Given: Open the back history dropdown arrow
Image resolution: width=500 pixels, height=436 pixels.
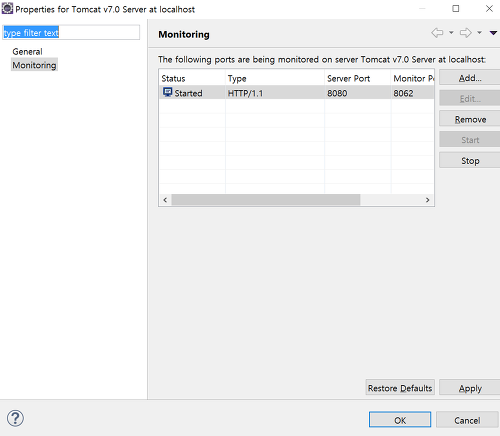Looking at the screenshot, I should (x=451, y=33).
